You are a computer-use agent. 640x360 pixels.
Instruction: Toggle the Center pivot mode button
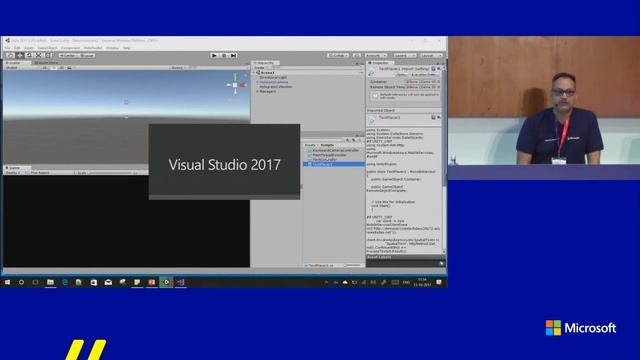[x=68, y=55]
